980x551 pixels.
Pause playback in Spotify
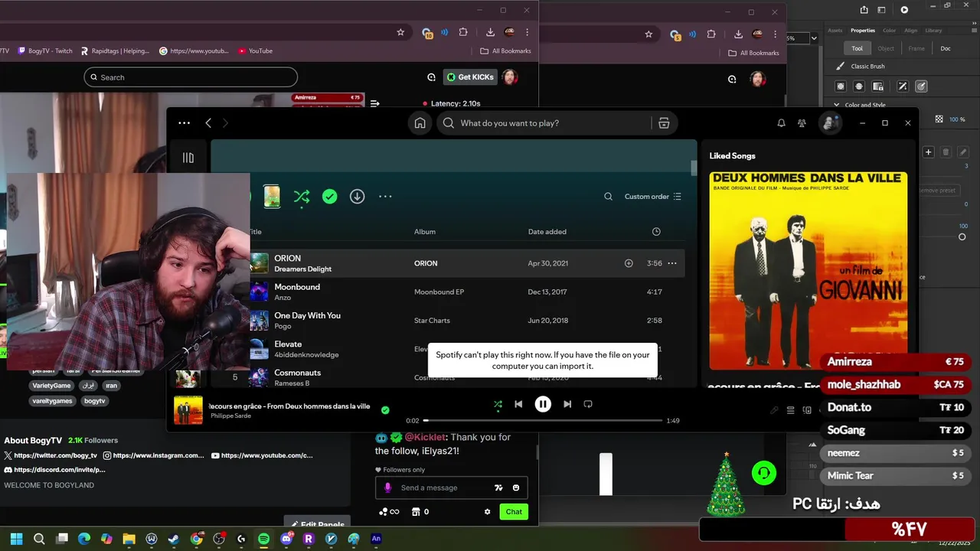(543, 404)
